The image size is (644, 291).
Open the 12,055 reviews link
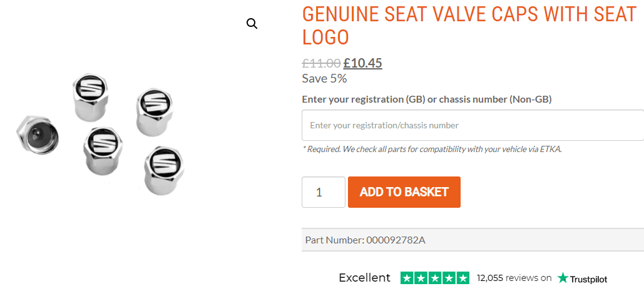point(514,278)
